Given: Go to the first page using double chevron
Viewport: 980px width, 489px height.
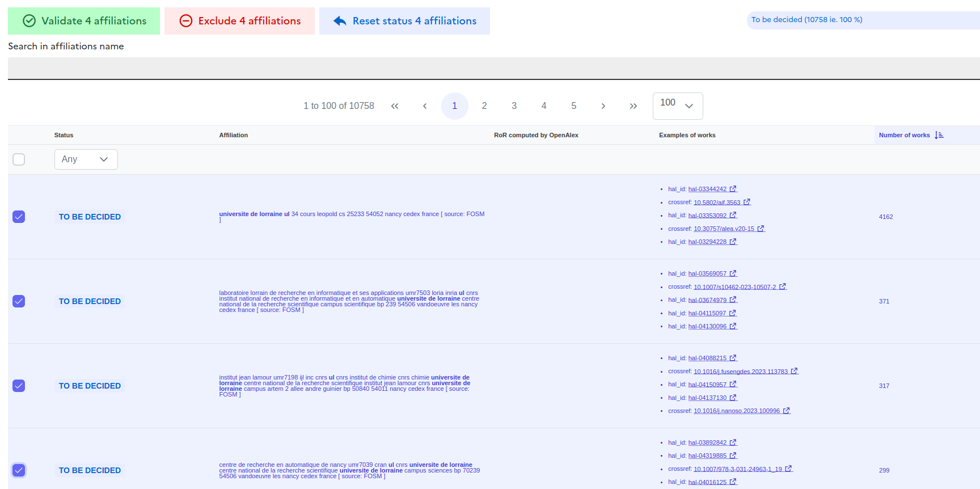Looking at the screenshot, I should tap(395, 106).
